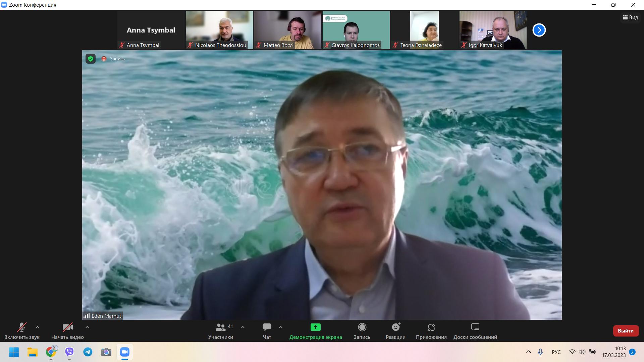Expand the participants options chevron
Viewport: 644px width, 362px height.
pyautogui.click(x=243, y=327)
